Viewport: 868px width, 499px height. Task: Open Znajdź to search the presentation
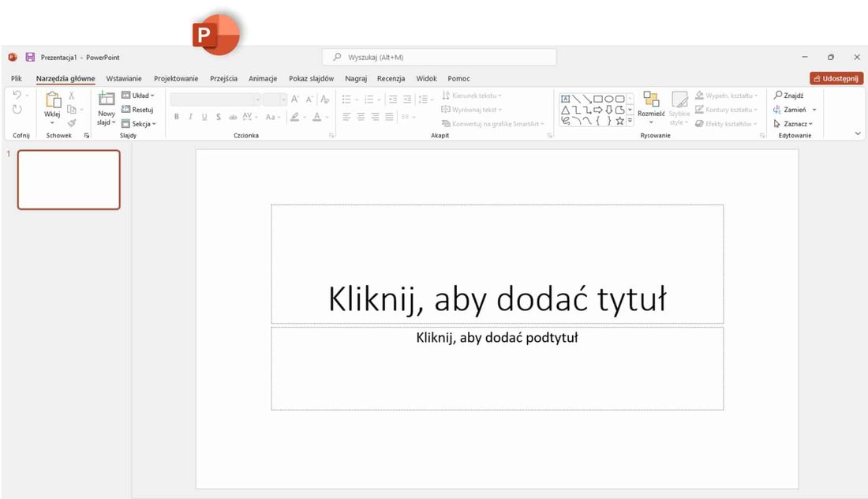point(790,95)
